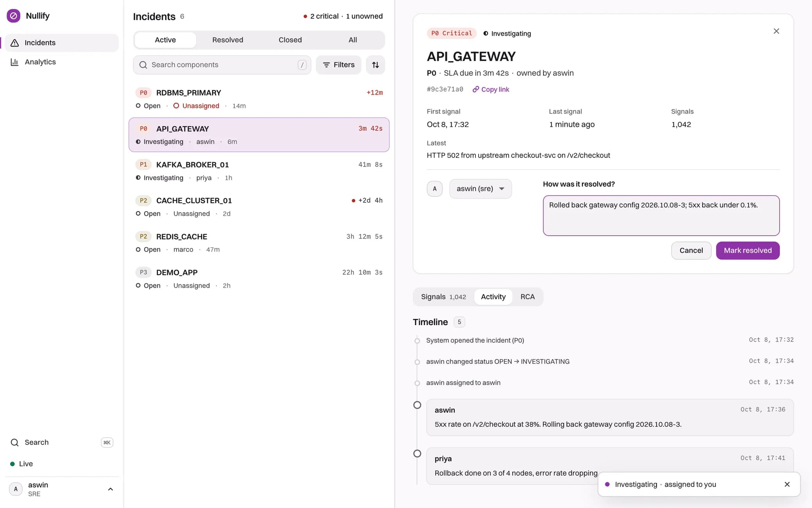Click the status OPEN → INVESTIGATING entry

498,361
